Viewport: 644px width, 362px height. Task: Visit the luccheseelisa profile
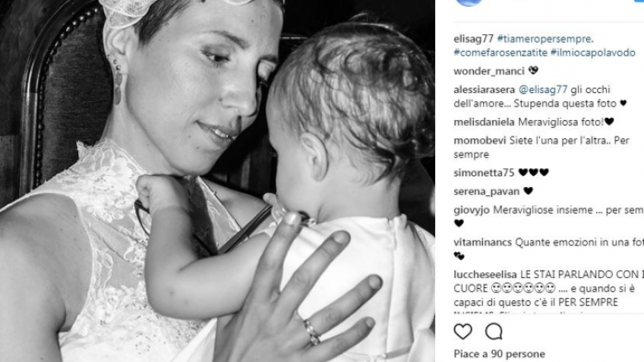point(486,274)
